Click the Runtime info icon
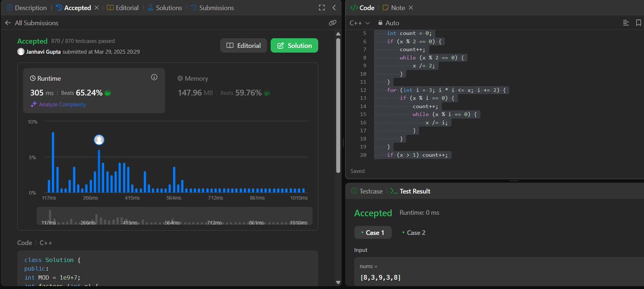This screenshot has width=644, height=289. tap(154, 77)
